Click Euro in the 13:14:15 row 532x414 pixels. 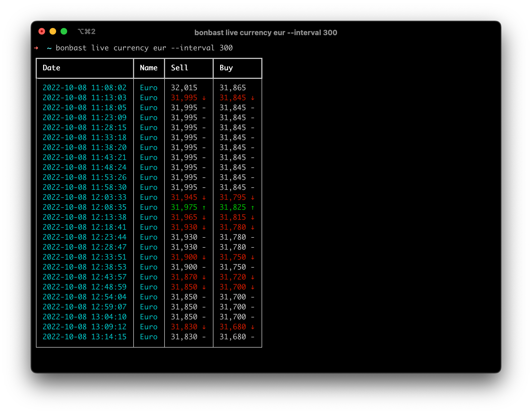click(x=149, y=337)
